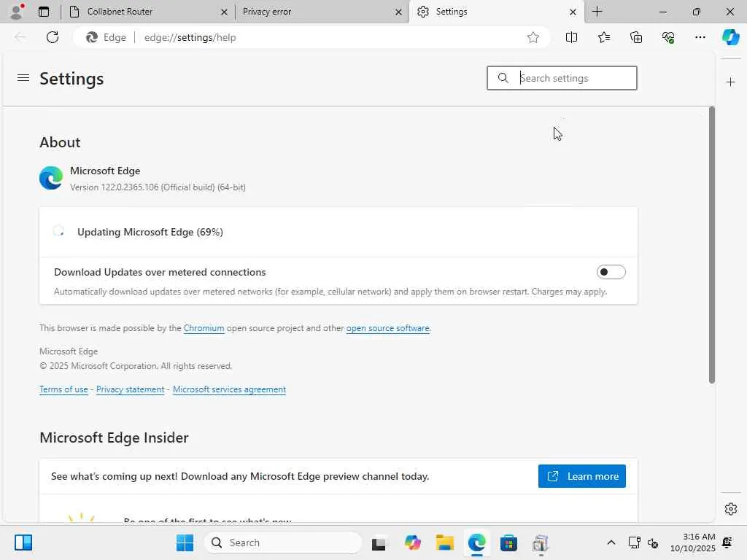Launch Copilot from the taskbar
Viewport: 747px width, 560px height.
click(x=413, y=542)
